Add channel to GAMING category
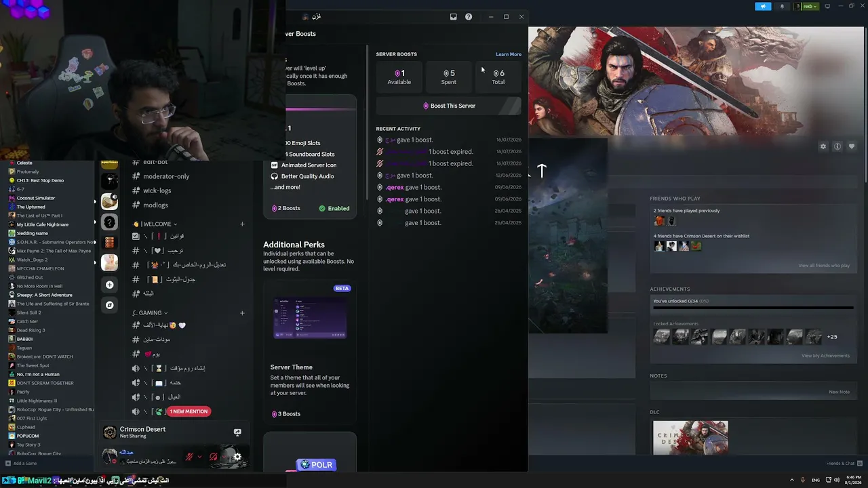868x488 pixels. coord(242,313)
